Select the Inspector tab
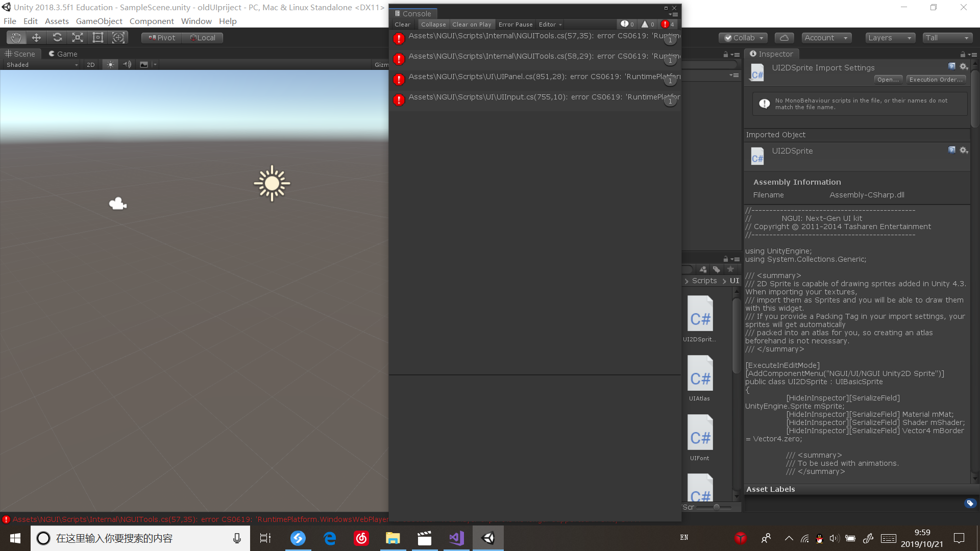This screenshot has width=980, height=551. [771, 54]
